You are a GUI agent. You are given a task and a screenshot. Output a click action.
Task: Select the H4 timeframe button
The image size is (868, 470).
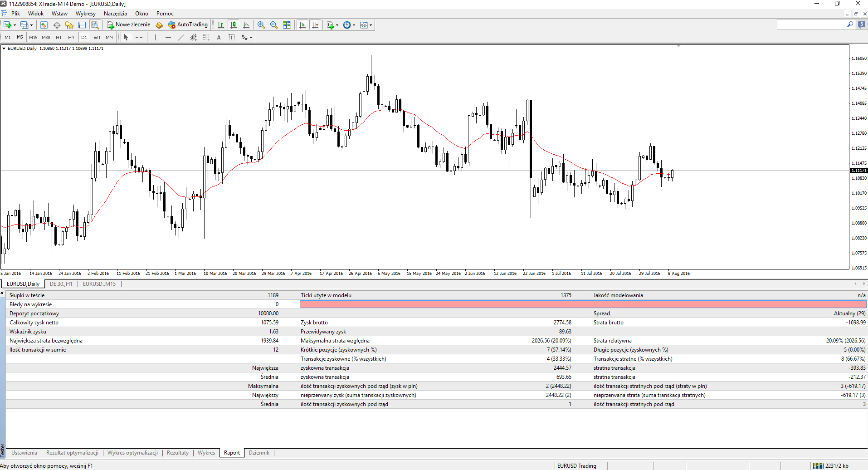pyautogui.click(x=71, y=37)
